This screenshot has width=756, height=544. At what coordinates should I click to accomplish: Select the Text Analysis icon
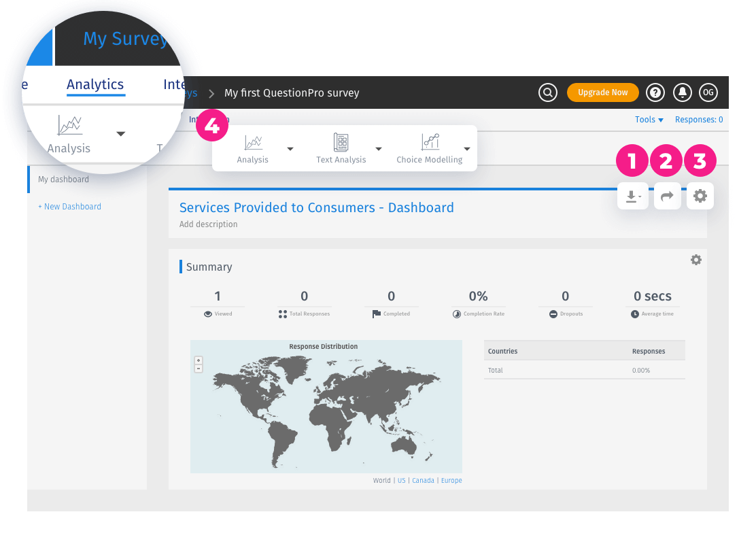[x=341, y=143]
